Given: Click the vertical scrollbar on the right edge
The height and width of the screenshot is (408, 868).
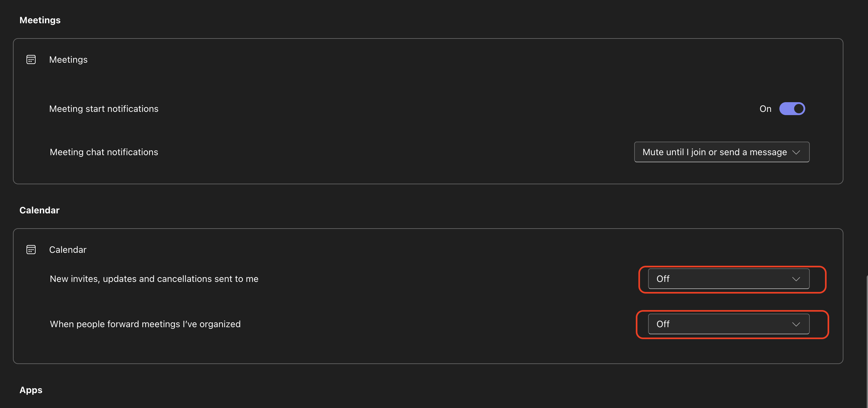Looking at the screenshot, I should click(x=866, y=341).
